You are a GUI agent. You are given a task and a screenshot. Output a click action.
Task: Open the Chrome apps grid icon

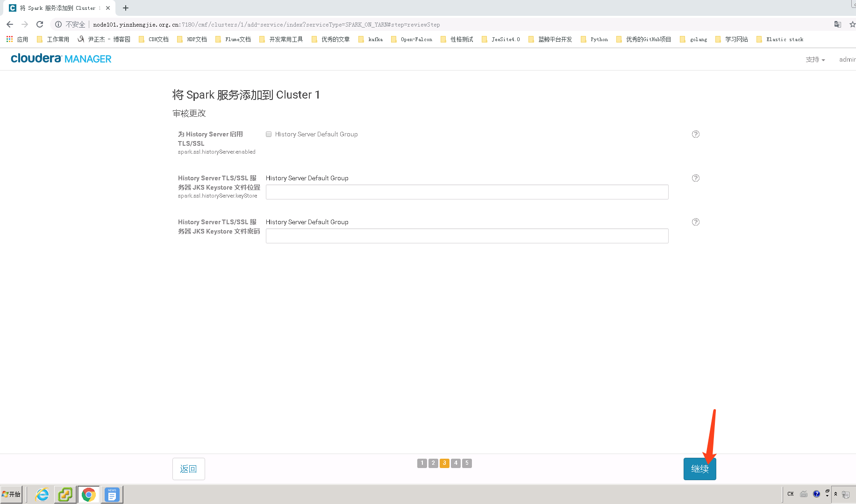pyautogui.click(x=9, y=39)
